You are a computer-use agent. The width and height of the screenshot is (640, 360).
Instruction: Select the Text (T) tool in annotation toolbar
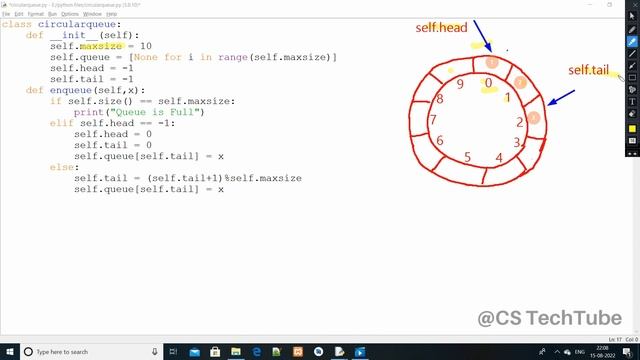click(632, 102)
